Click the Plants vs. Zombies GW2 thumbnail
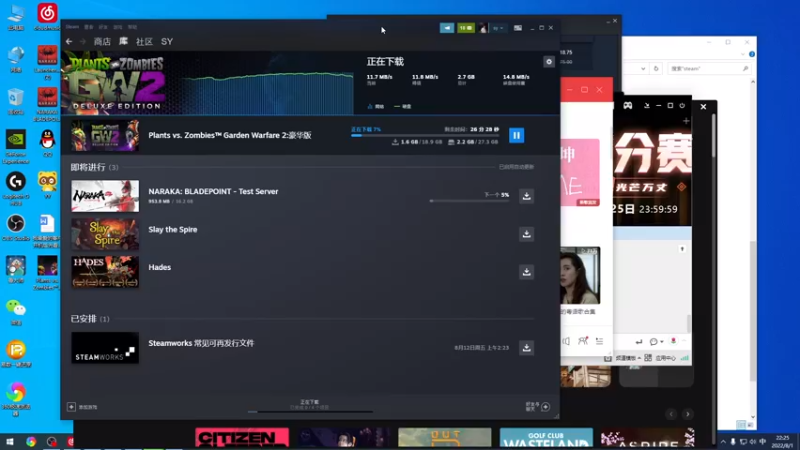Viewport: 800px width, 450px height. click(105, 135)
